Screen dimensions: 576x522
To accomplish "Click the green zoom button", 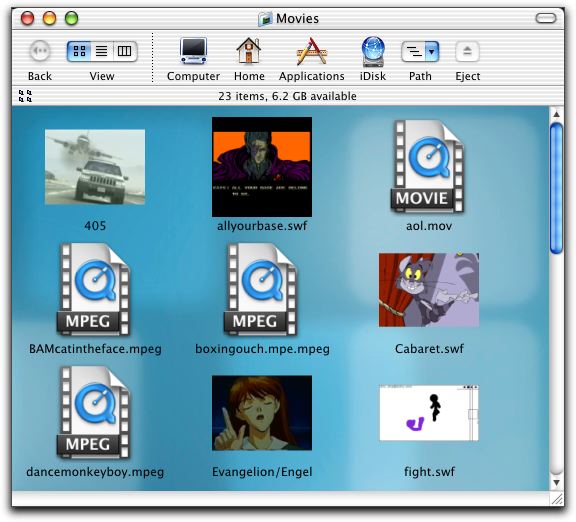I will click(71, 18).
